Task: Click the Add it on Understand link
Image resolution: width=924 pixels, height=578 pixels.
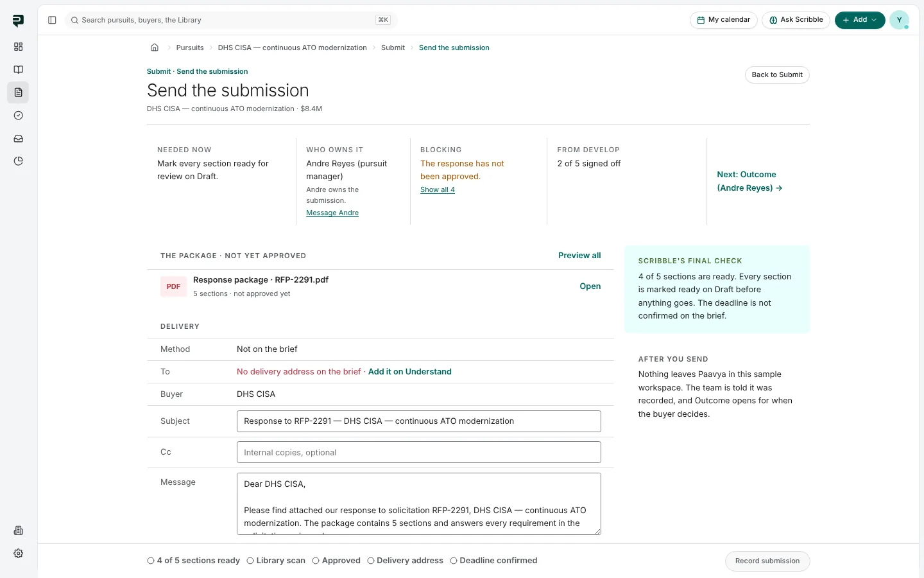Action: [x=410, y=372]
